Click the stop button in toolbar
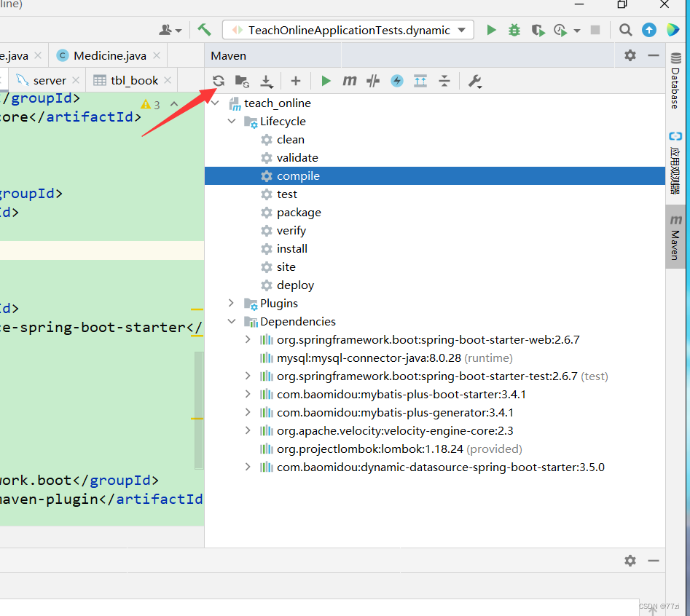This screenshot has width=690, height=616. tap(595, 30)
